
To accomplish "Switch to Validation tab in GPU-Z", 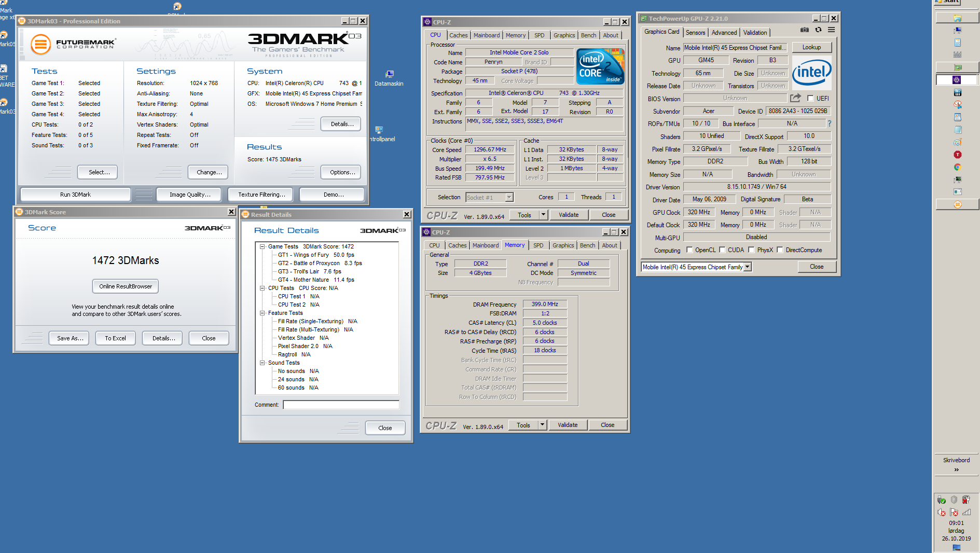I will tap(755, 32).
